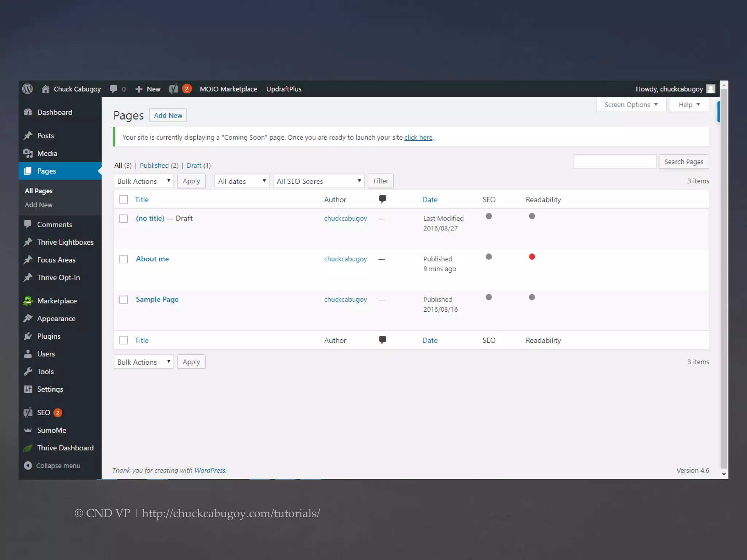The height and width of the screenshot is (560, 747).
Task: Click the red readability dot for About me
Action: tap(532, 257)
